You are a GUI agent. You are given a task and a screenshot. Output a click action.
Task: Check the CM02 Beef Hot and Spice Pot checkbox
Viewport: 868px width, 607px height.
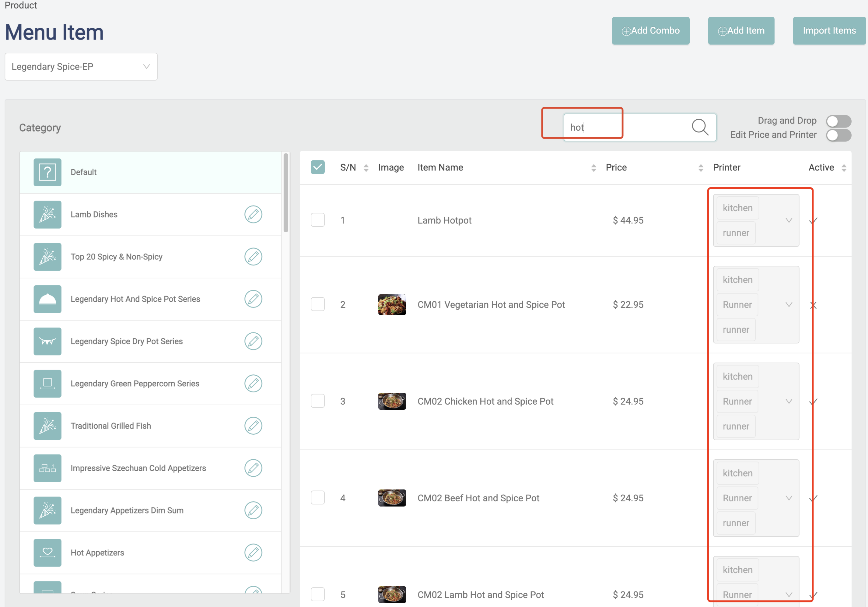pos(317,498)
